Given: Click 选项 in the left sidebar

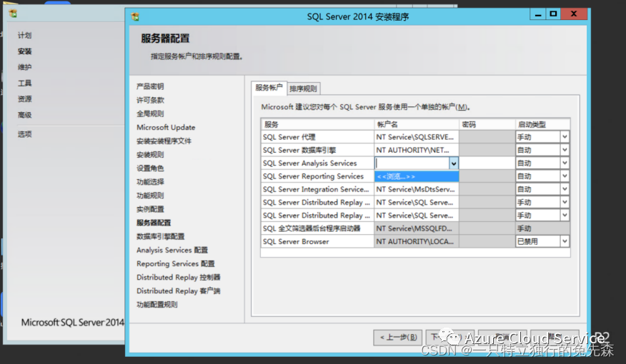Looking at the screenshot, I should (x=24, y=134).
